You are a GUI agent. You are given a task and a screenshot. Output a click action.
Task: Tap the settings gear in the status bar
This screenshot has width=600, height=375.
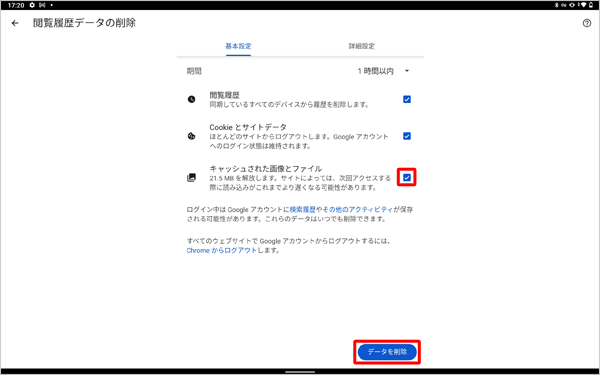point(33,5)
